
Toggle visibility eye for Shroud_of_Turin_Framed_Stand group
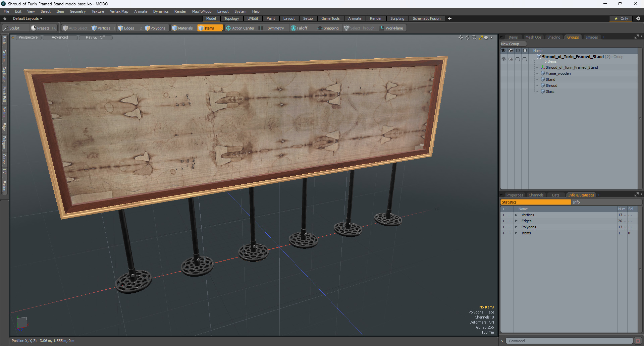pos(503,59)
